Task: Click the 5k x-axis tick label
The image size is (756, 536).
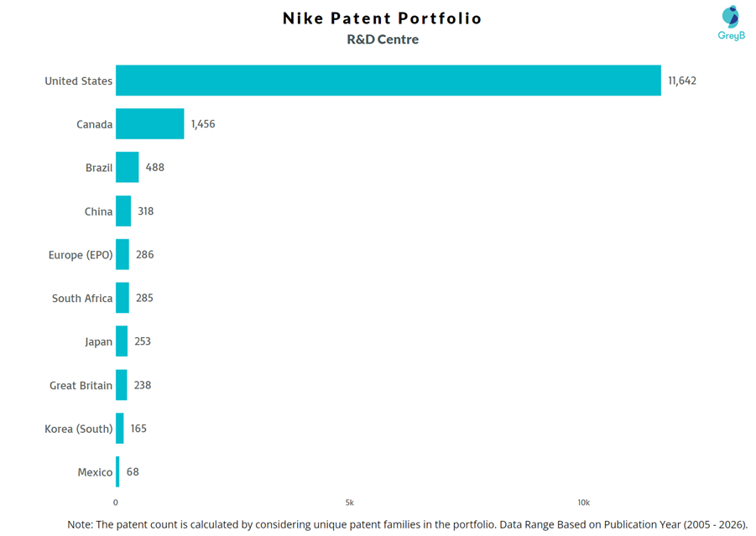Action: click(349, 502)
